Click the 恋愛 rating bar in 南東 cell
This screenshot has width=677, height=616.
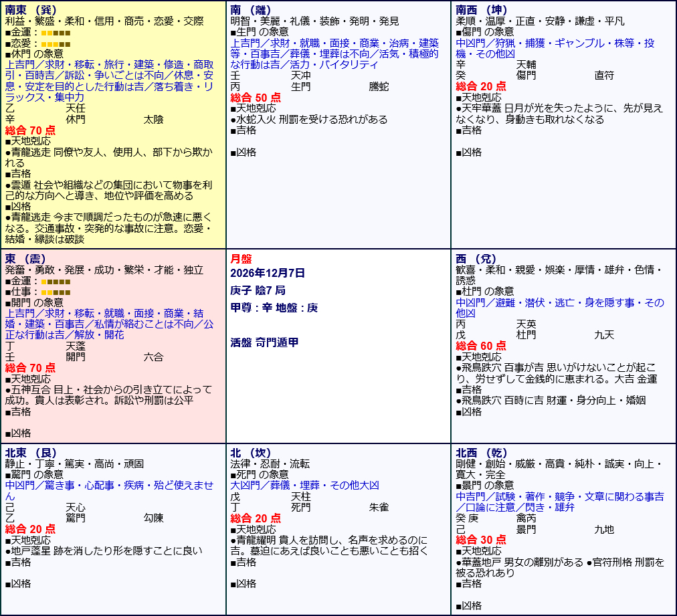tap(56, 44)
